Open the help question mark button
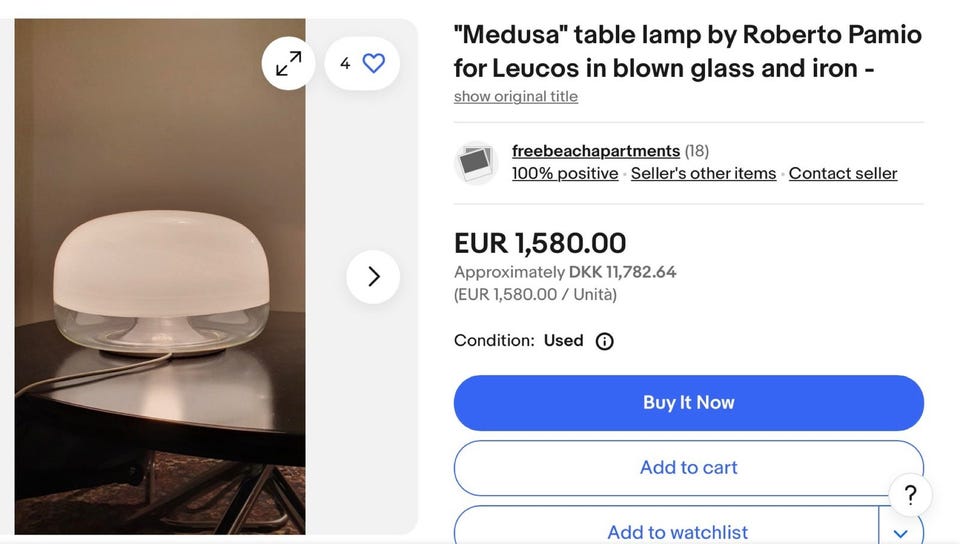The height and width of the screenshot is (544, 960). click(910, 495)
